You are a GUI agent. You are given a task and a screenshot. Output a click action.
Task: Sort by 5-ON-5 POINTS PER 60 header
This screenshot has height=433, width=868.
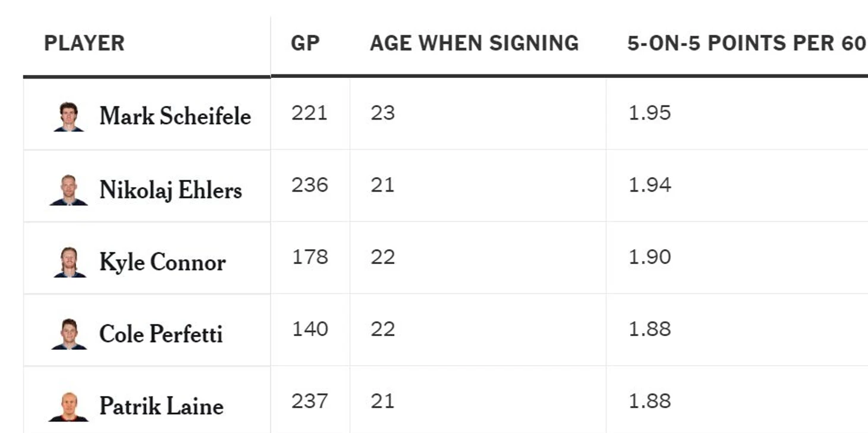click(x=746, y=43)
